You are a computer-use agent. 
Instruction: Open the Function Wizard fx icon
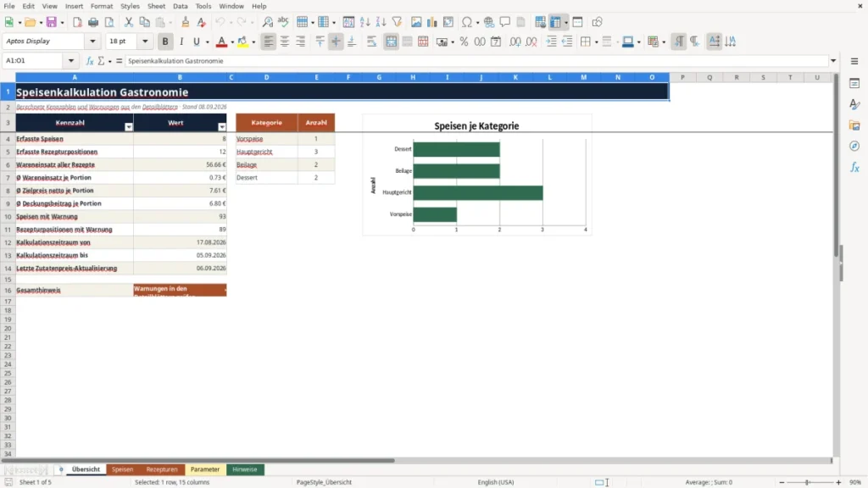pos(90,61)
